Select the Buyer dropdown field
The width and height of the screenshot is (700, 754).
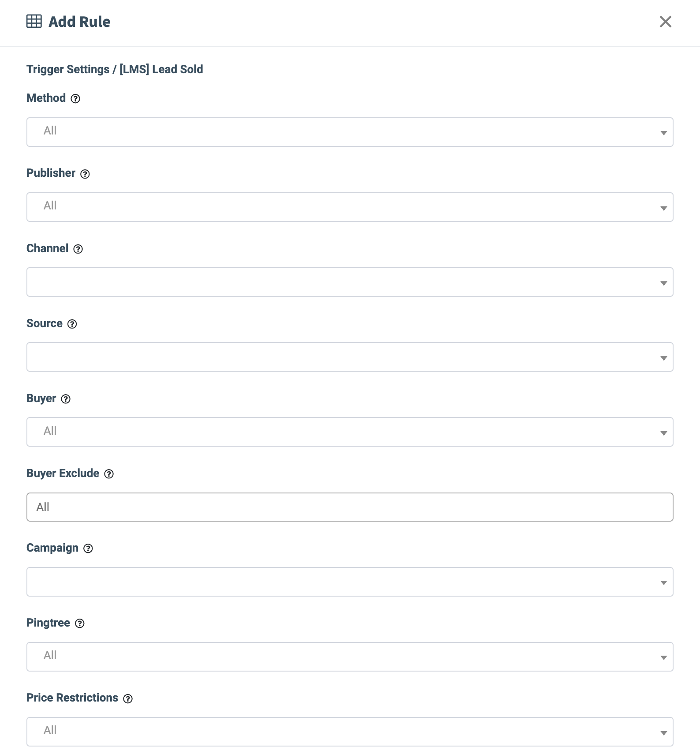pos(350,432)
